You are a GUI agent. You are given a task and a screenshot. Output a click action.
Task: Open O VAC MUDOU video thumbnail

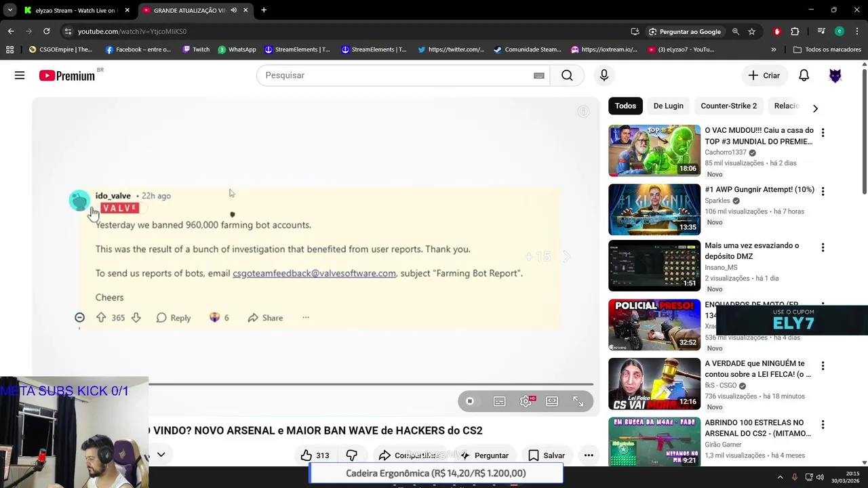pos(654,150)
